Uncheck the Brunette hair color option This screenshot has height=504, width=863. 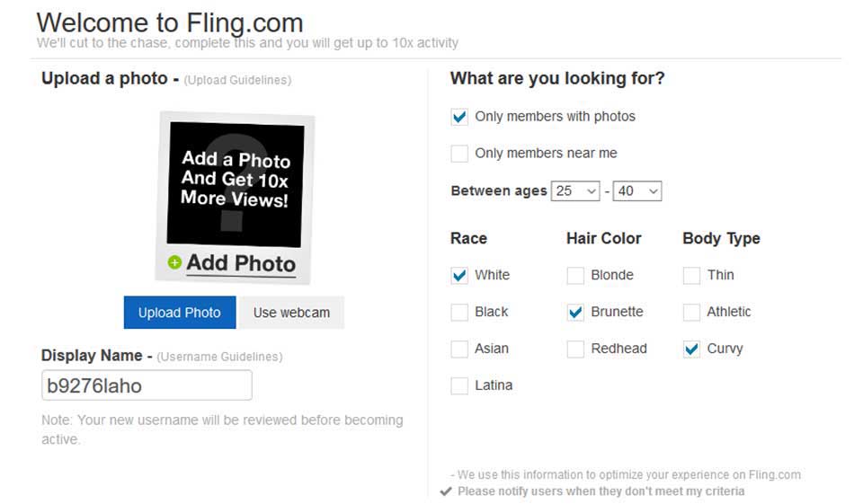tap(575, 313)
